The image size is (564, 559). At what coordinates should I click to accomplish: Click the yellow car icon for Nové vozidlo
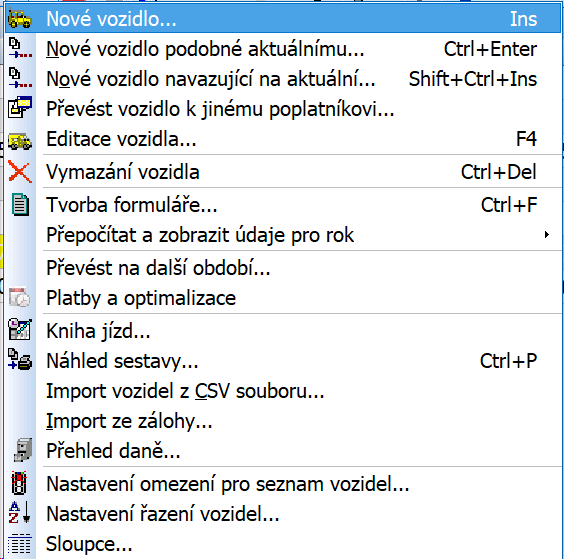point(19,19)
